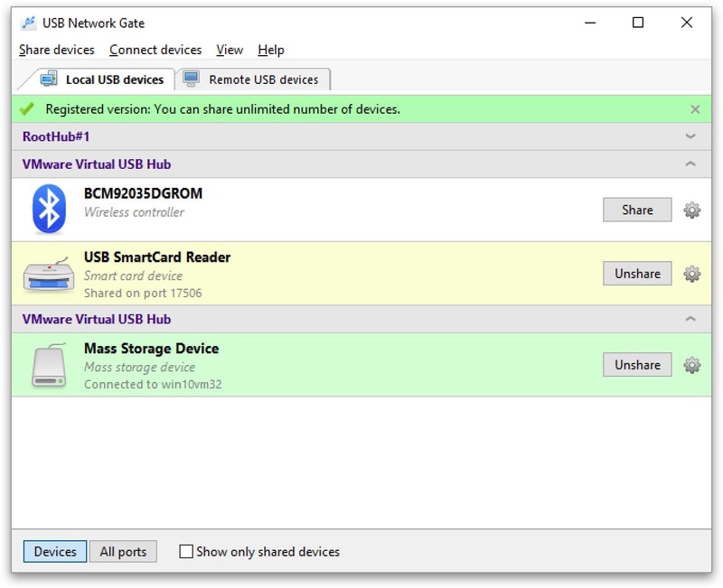Switch to Remote USB devices tab

tap(253, 79)
